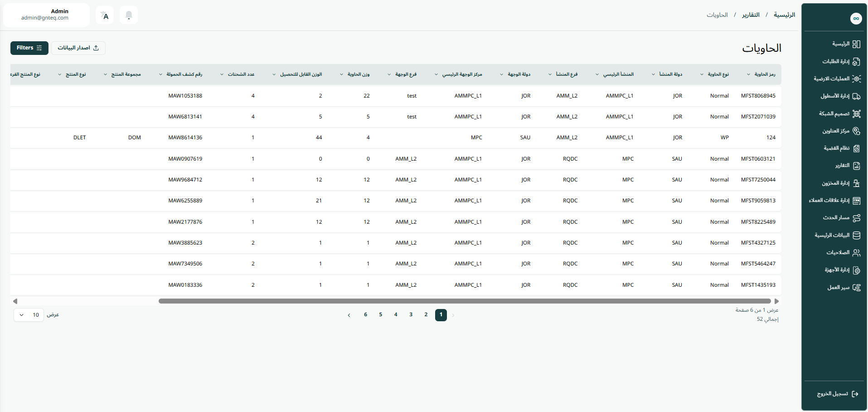Expand the rows-per-page dropdown showing 10
The height and width of the screenshot is (412, 868).
[x=29, y=315]
